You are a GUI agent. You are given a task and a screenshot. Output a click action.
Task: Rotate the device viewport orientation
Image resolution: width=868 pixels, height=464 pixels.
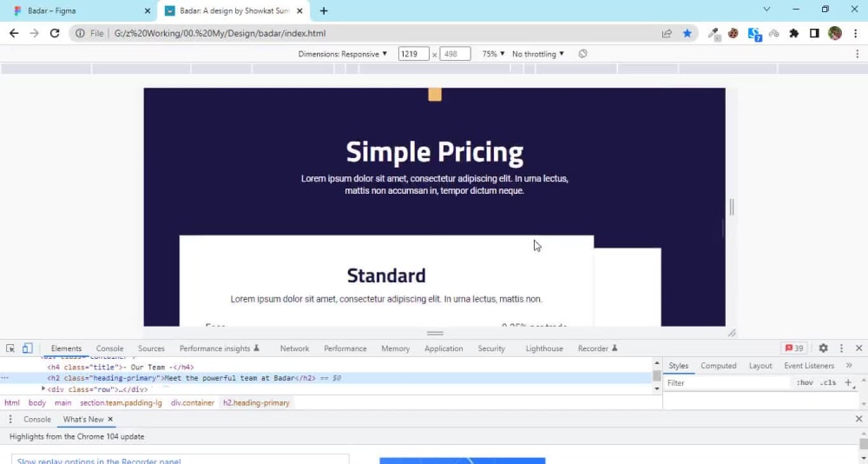click(x=582, y=54)
